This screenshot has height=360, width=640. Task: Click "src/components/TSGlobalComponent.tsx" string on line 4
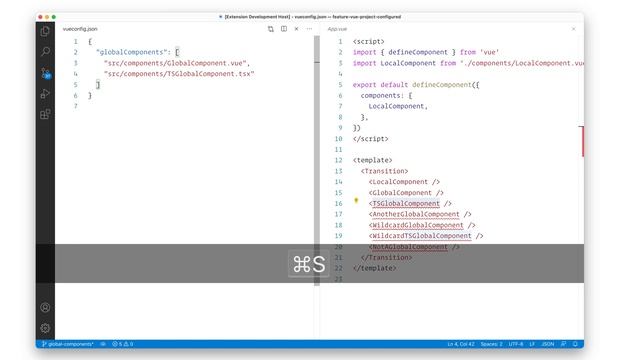[179, 74]
